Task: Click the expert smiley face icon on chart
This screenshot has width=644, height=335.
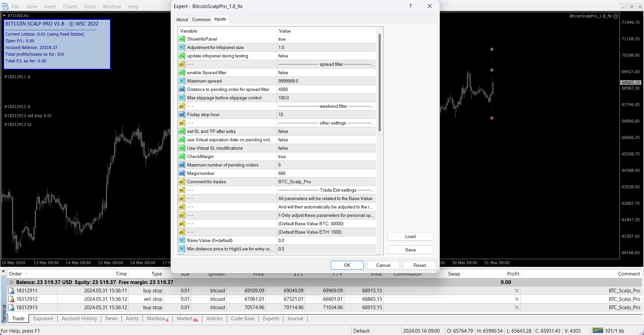Action: pyautogui.click(x=616, y=16)
